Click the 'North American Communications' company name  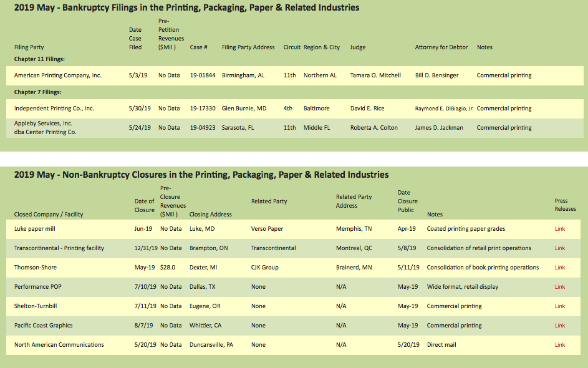click(59, 345)
